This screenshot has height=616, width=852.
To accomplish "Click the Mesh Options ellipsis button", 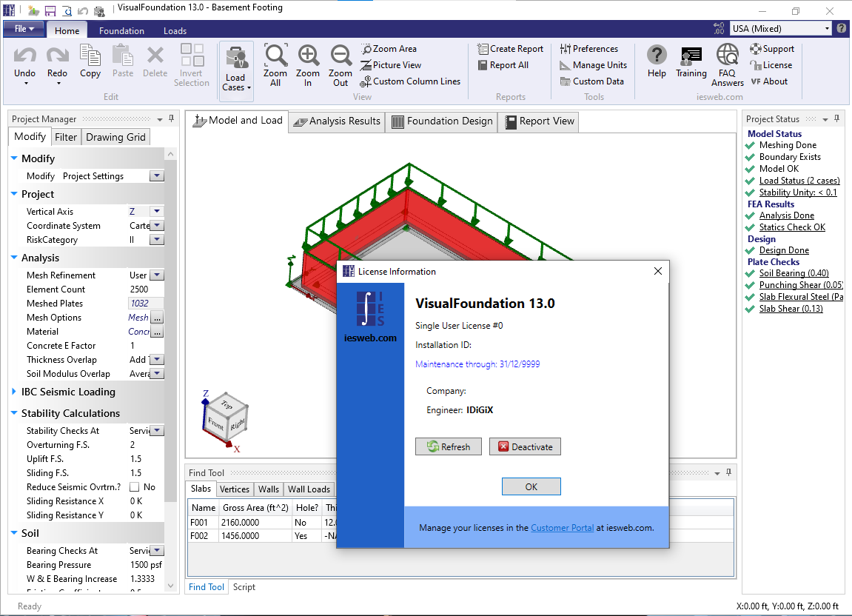I will tap(157, 318).
